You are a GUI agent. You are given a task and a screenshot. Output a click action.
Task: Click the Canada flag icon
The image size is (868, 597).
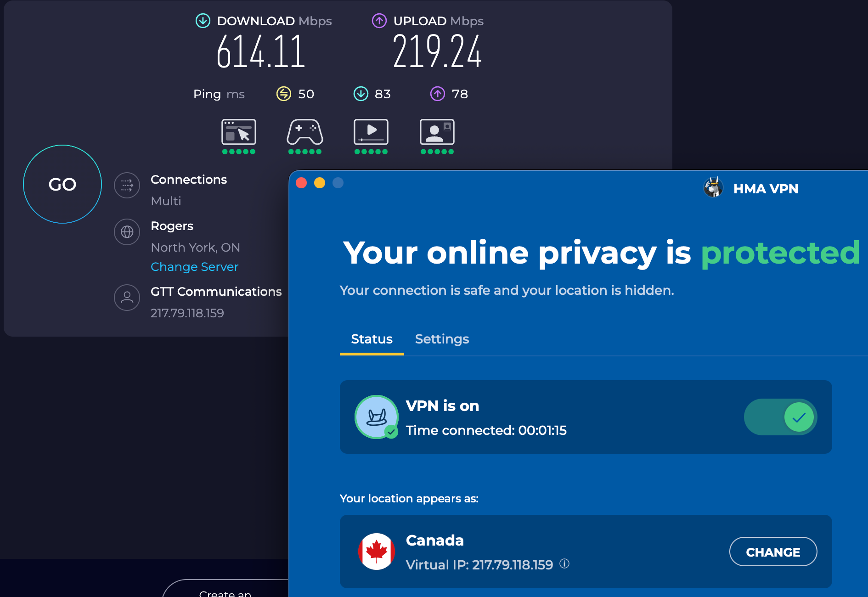point(376,552)
